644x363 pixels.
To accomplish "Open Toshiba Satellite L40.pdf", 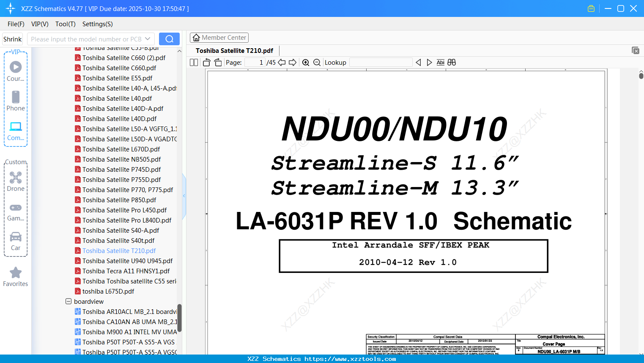I will [113, 99].
